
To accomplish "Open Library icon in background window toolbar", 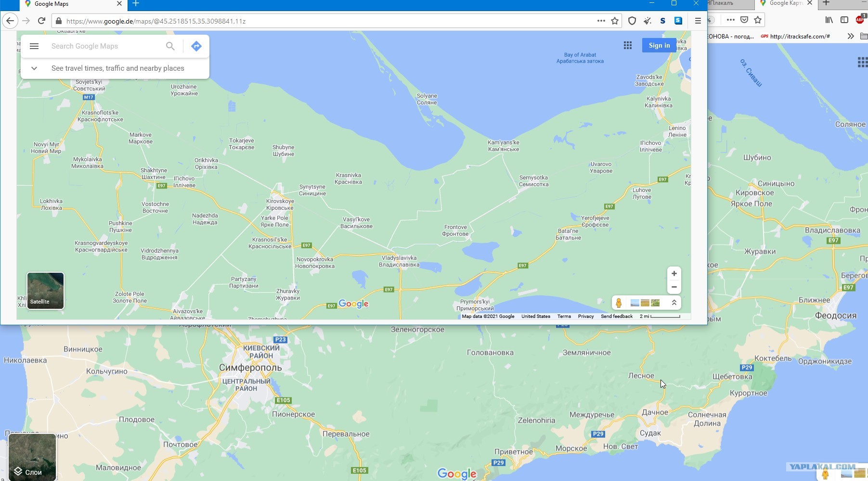I will click(x=829, y=20).
